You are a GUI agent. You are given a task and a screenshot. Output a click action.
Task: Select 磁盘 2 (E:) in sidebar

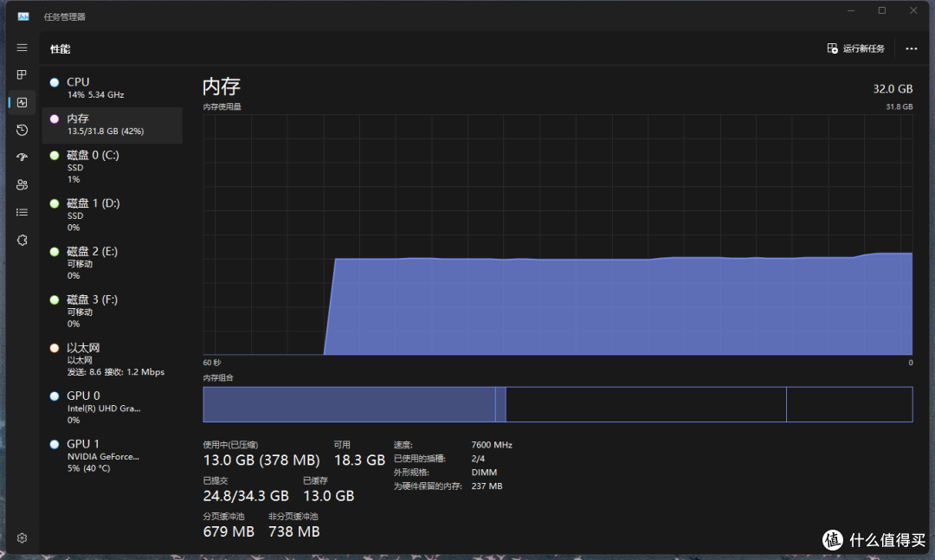[112, 263]
